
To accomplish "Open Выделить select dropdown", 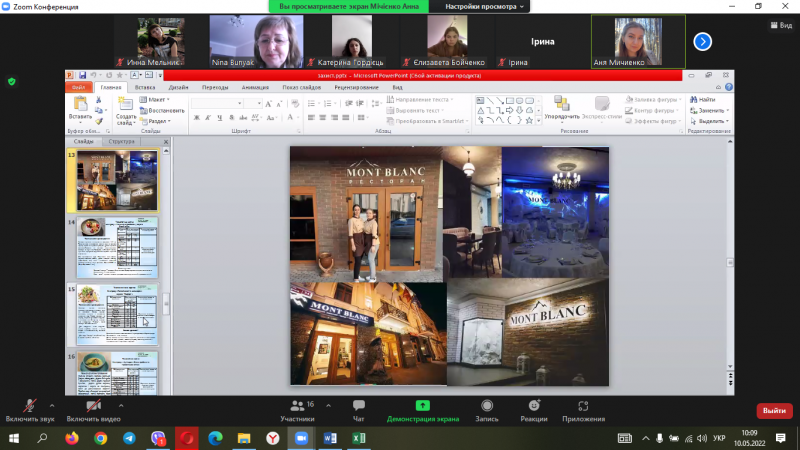I will [709, 121].
